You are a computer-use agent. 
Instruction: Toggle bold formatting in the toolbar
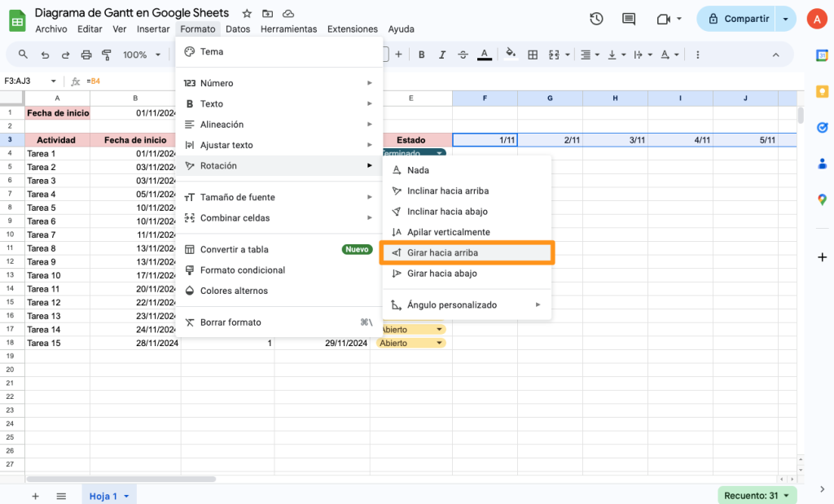(x=421, y=54)
